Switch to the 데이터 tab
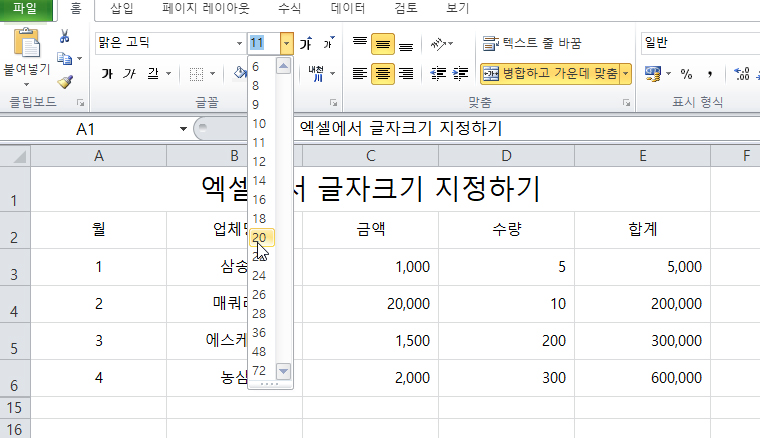Image resolution: width=760 pixels, height=438 pixels. 348,9
